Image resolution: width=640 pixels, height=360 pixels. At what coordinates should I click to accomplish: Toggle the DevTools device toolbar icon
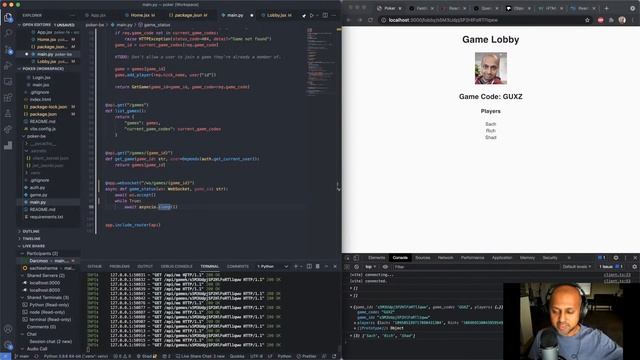356,258
